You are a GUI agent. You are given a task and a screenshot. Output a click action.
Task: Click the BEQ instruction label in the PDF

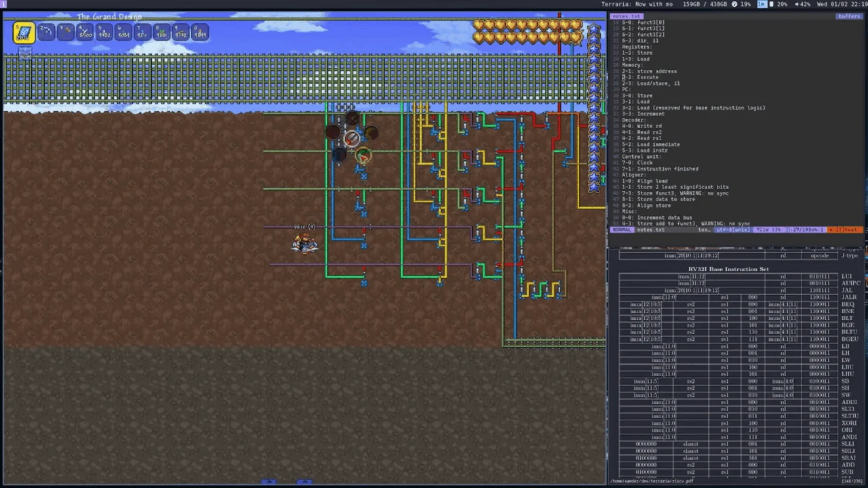coord(848,304)
